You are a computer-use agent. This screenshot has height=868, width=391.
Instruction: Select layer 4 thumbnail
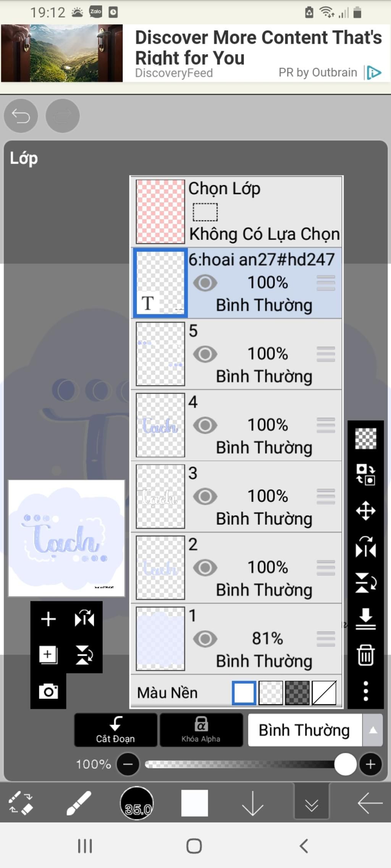160,425
